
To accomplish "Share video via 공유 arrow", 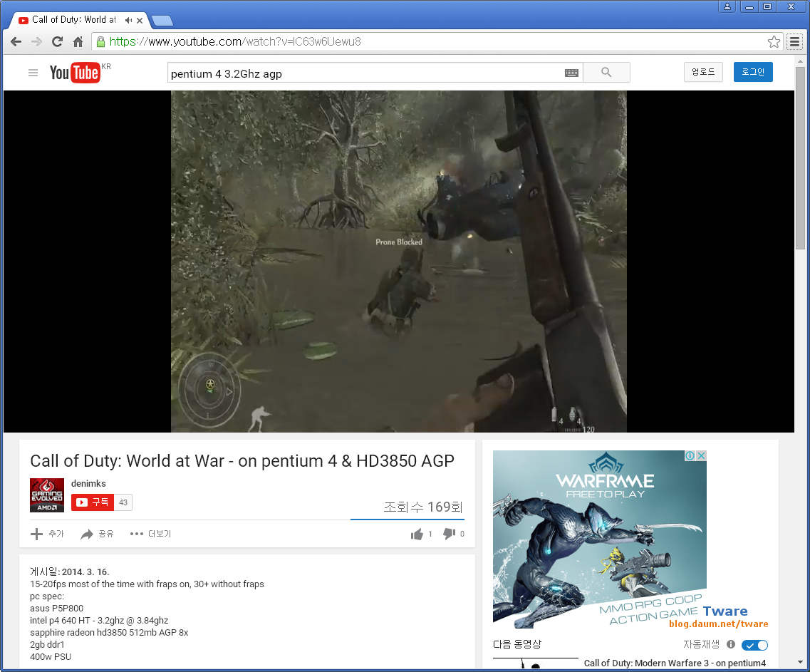I will coord(97,534).
